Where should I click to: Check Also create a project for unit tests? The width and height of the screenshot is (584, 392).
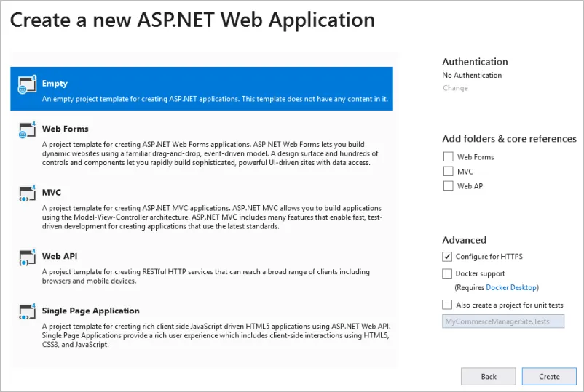coord(447,305)
